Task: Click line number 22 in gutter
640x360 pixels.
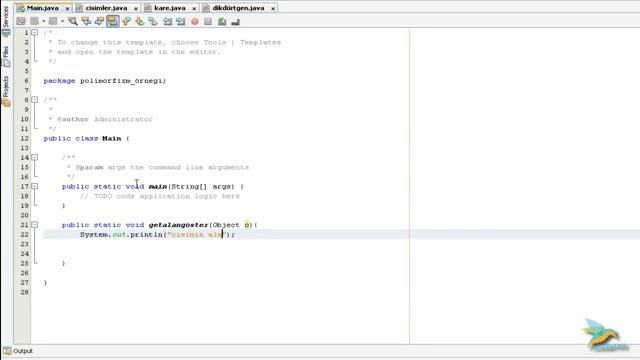Action: pyautogui.click(x=24, y=234)
